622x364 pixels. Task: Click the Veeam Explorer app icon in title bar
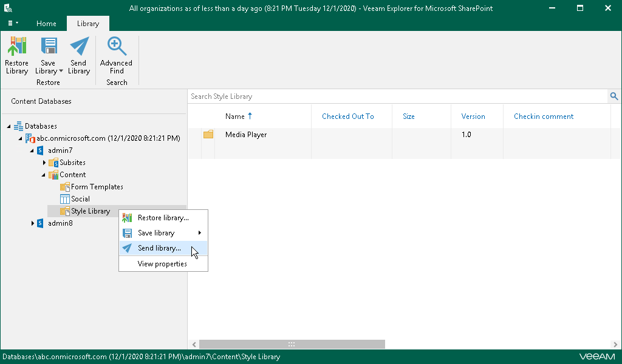[x=7, y=8]
